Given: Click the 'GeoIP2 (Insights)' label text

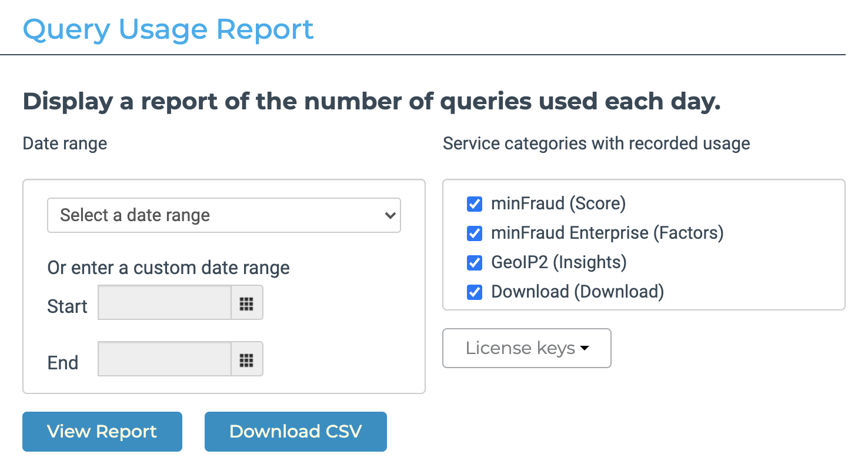Looking at the screenshot, I should click(x=559, y=262).
